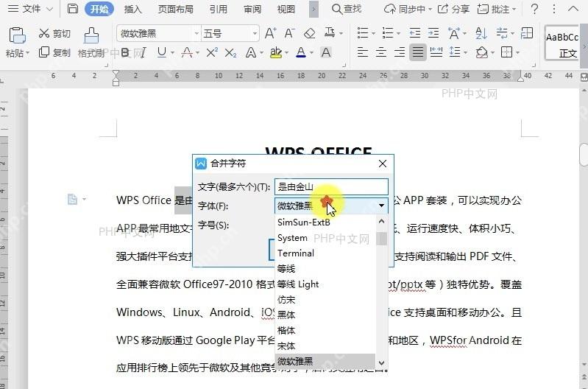Increase font size with A+ icon
Image resolution: width=588 pixels, height=389 pixels.
click(x=270, y=33)
